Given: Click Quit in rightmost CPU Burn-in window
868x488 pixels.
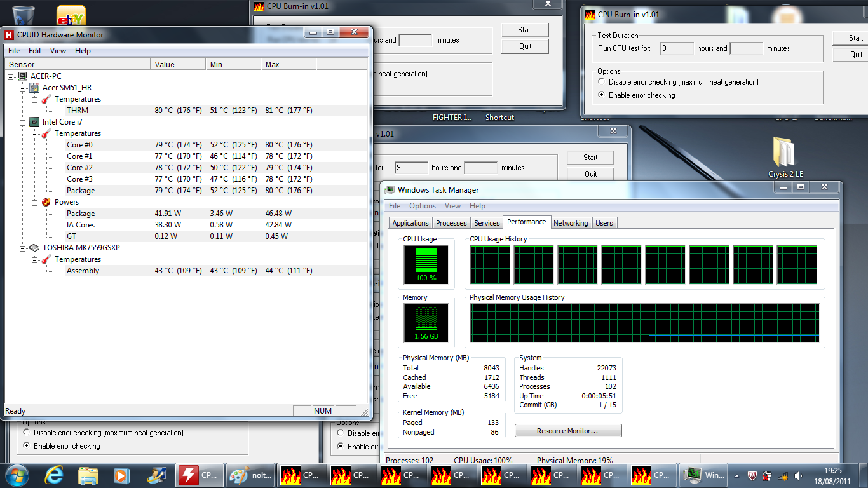Looking at the screenshot, I should pos(850,55).
